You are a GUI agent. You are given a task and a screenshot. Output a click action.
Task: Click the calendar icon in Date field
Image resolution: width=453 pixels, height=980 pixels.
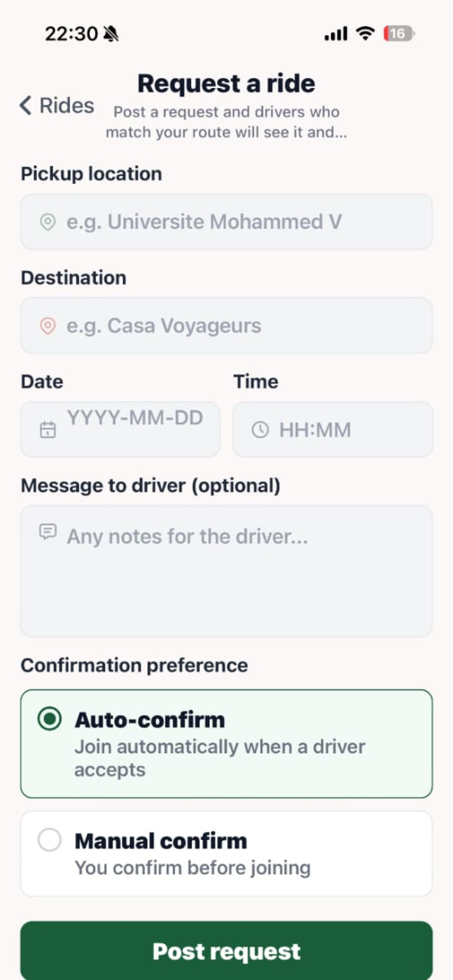point(47,429)
